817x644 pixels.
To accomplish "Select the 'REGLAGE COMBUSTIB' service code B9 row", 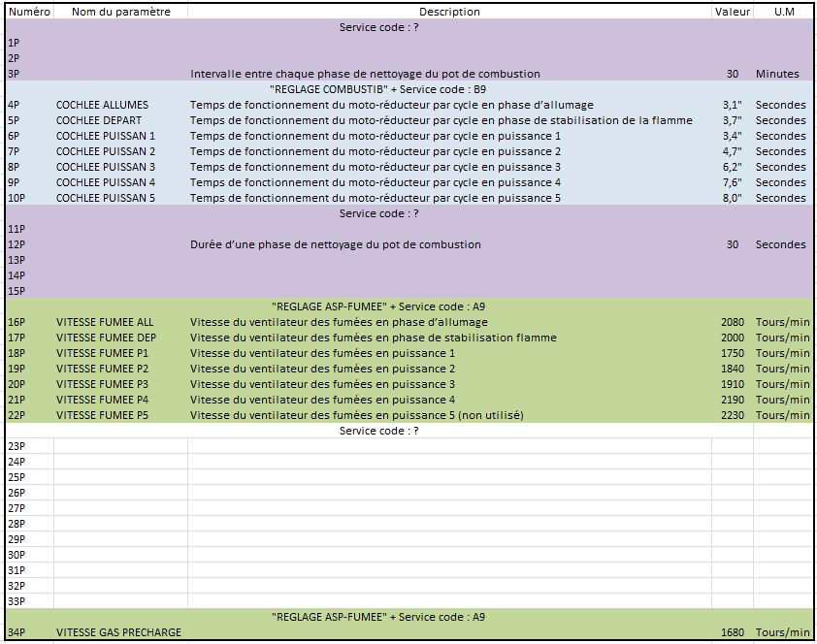I will point(378,89).
